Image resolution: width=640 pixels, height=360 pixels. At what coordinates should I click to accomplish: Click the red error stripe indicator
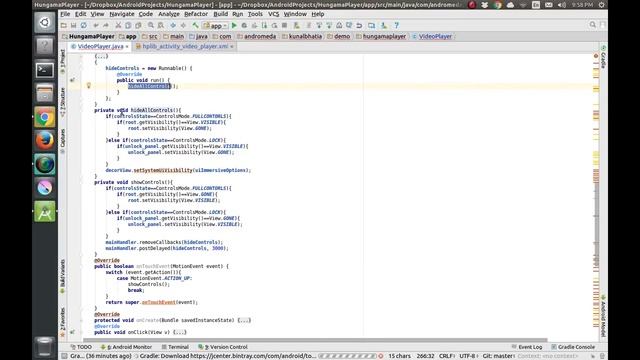tap(596, 56)
